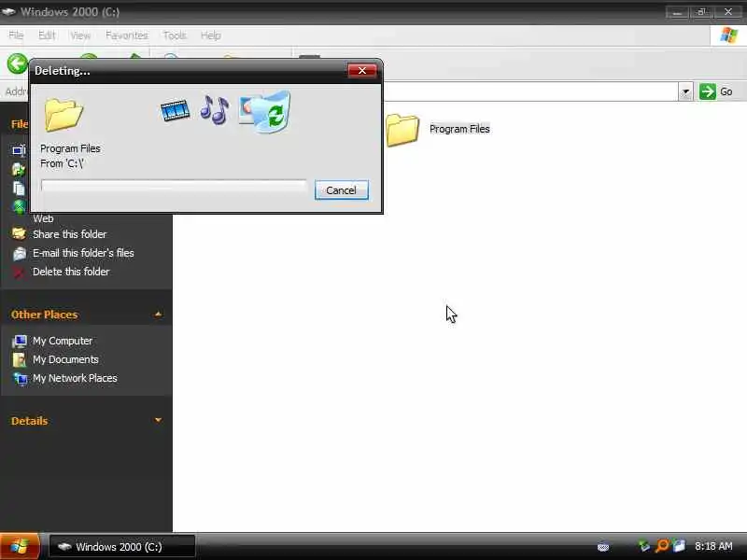Click the drive icon in title bar

coord(8,11)
